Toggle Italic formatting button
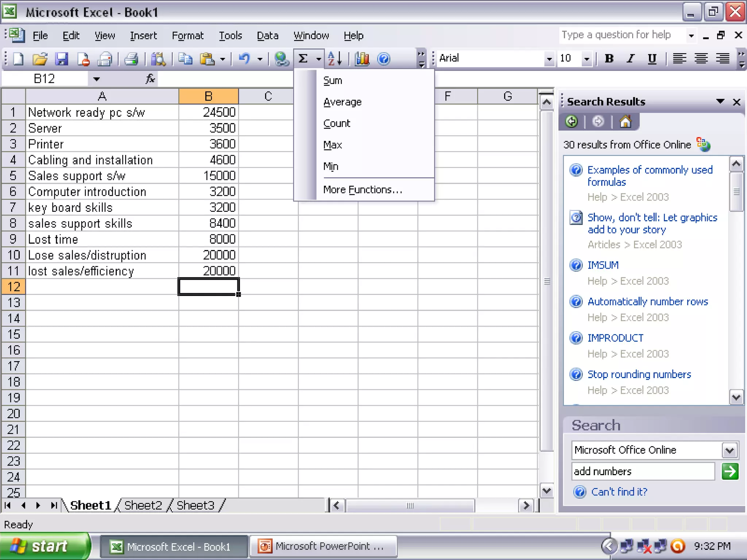747x560 pixels. pyautogui.click(x=630, y=59)
